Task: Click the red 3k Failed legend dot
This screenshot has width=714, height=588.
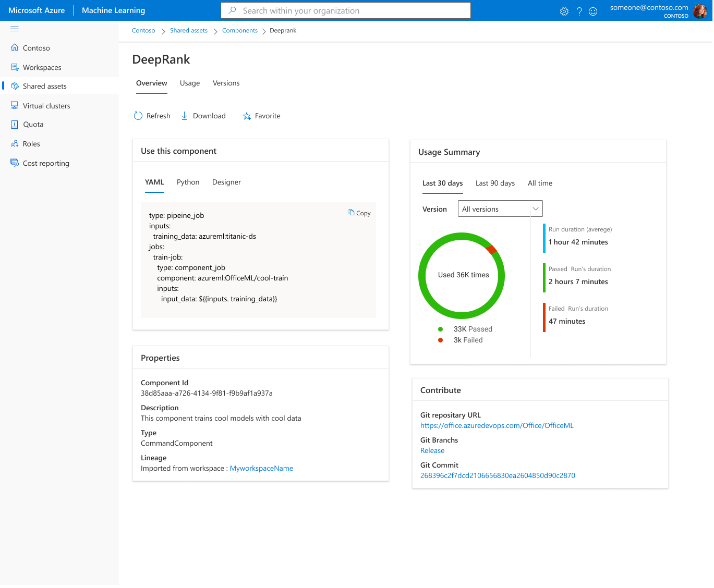Action: [441, 340]
